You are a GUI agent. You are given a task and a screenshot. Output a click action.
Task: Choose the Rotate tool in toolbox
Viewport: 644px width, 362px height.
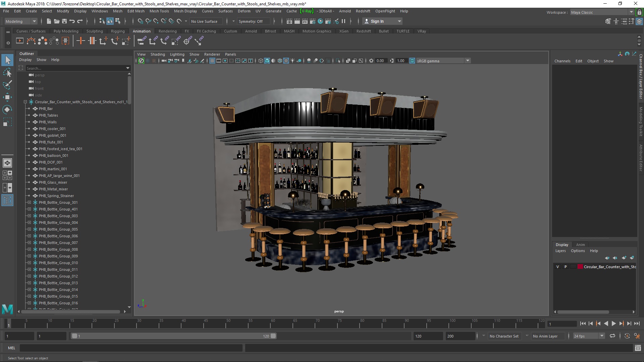7,110
